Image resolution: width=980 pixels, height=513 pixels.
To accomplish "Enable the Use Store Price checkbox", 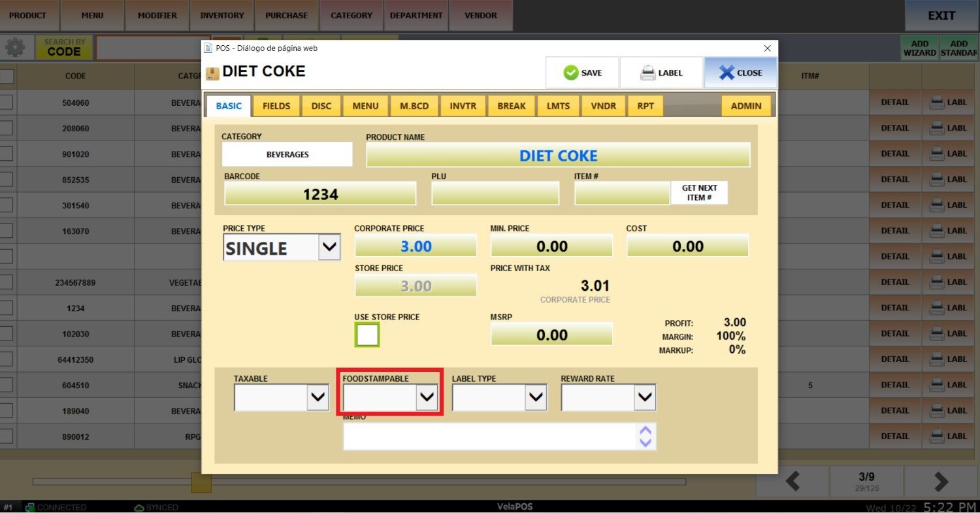I will 367,335.
